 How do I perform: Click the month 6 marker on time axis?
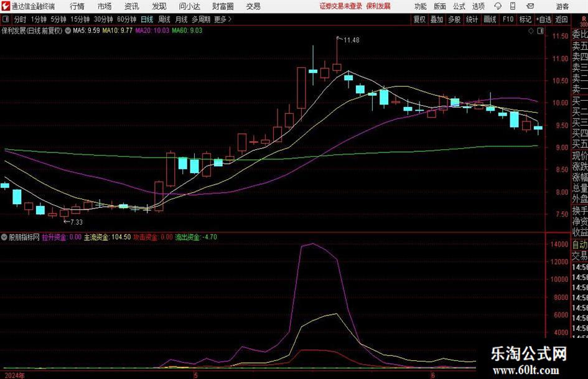point(432,375)
